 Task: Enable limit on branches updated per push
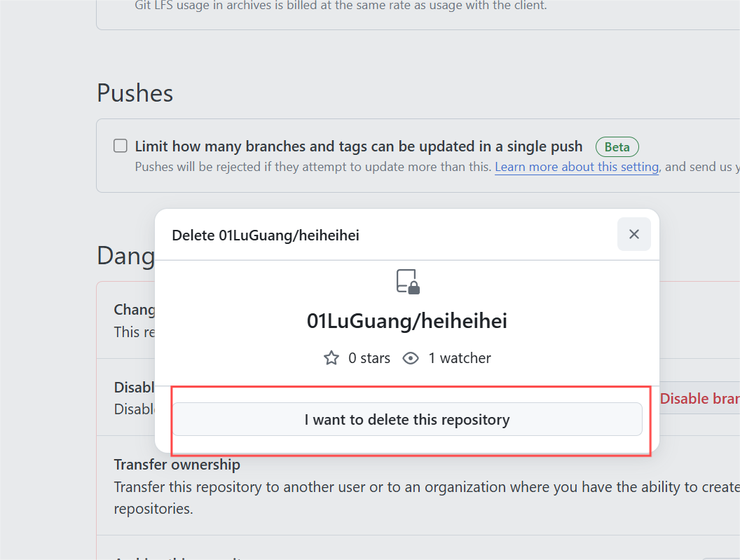pos(121,145)
